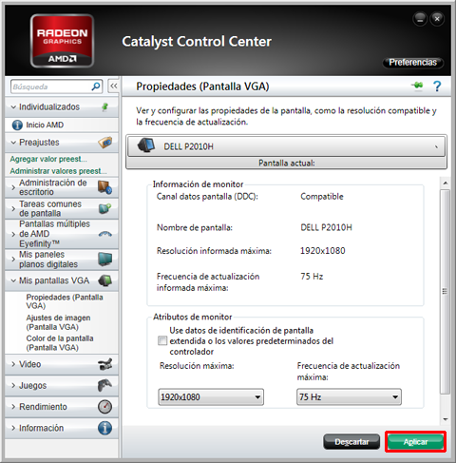Click the green pin icon beside help

[417, 86]
